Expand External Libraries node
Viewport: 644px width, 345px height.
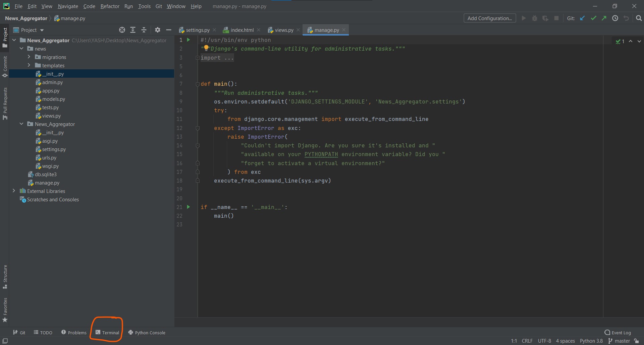click(x=14, y=191)
